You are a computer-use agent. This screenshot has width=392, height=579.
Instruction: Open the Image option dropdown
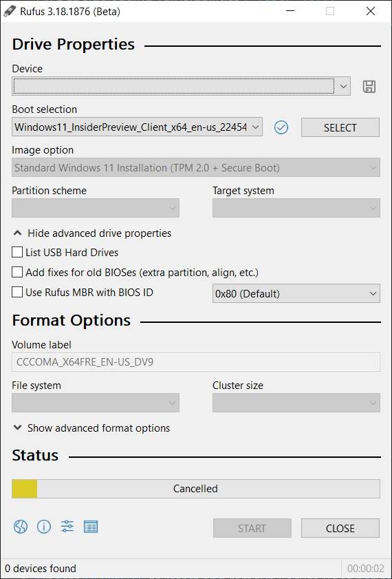coord(196,168)
